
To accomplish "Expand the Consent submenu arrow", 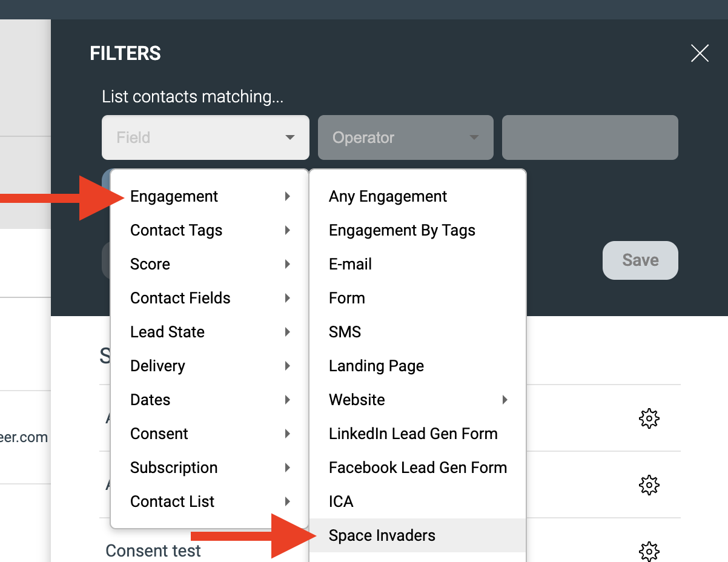I will click(288, 434).
